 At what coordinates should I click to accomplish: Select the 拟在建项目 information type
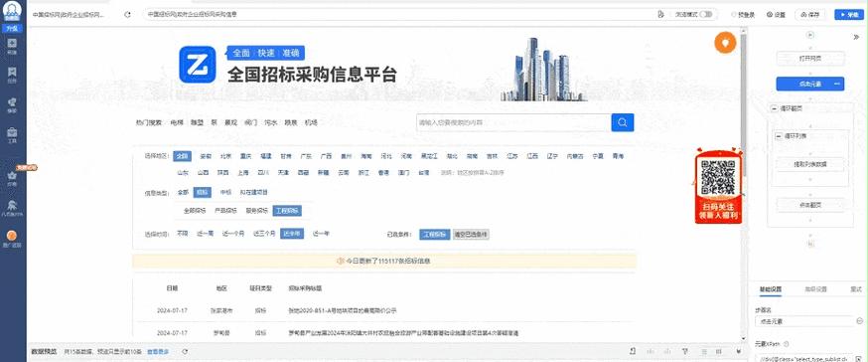pyautogui.click(x=253, y=192)
